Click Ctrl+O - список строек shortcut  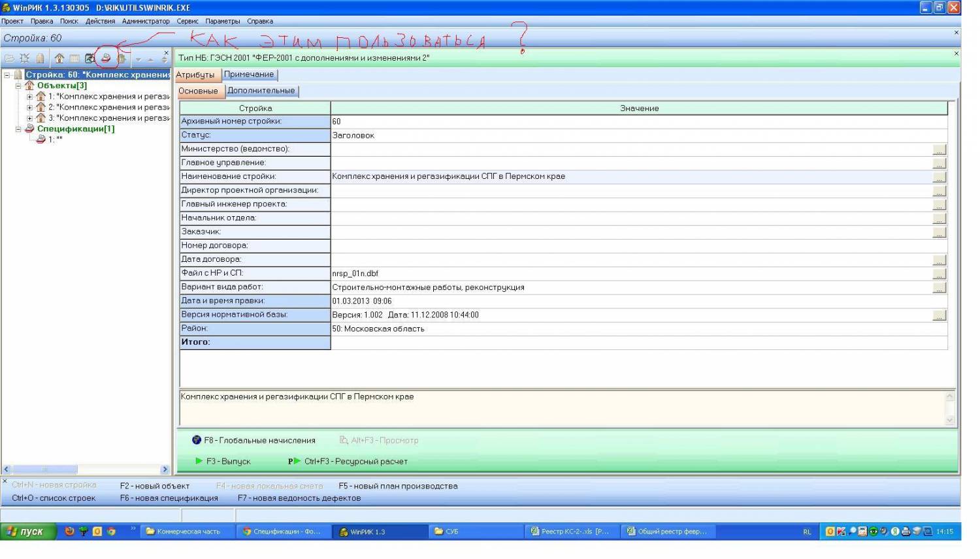click(54, 498)
